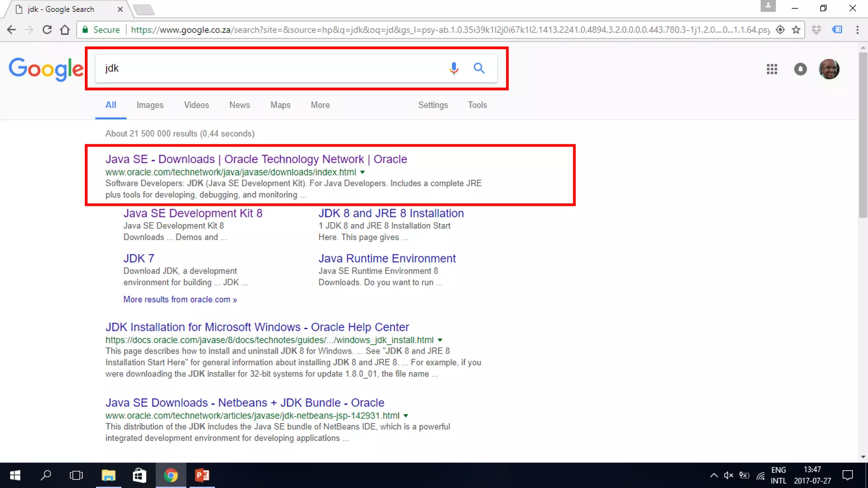Image resolution: width=868 pixels, height=488 pixels.
Task: Open JDK Installation for Microsoft Windows result
Action: pos(257,327)
